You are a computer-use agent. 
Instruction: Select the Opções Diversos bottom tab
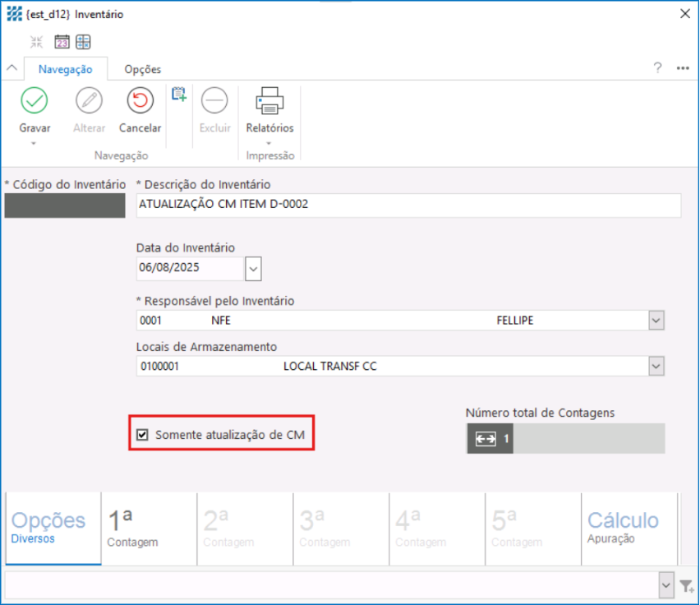click(x=53, y=529)
